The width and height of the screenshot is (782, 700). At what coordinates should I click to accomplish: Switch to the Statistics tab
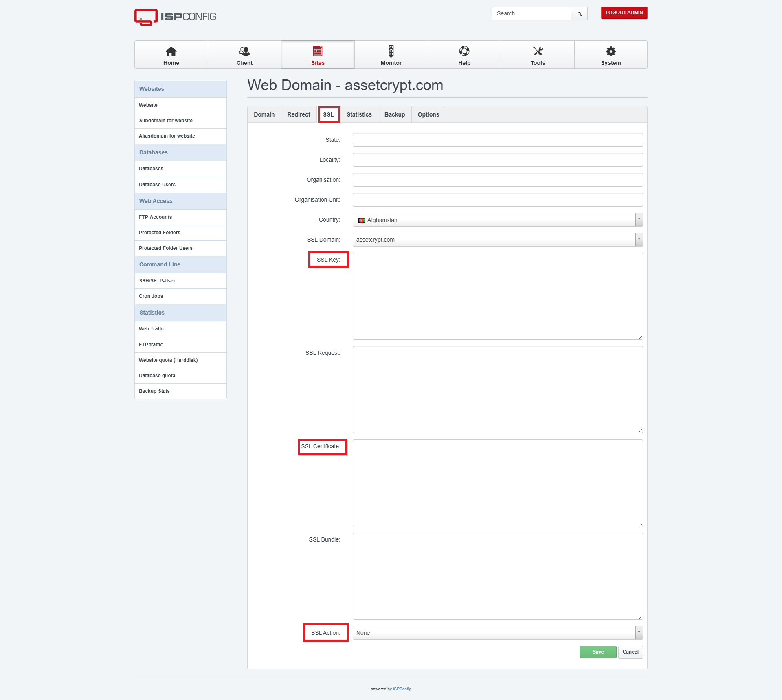click(x=359, y=114)
